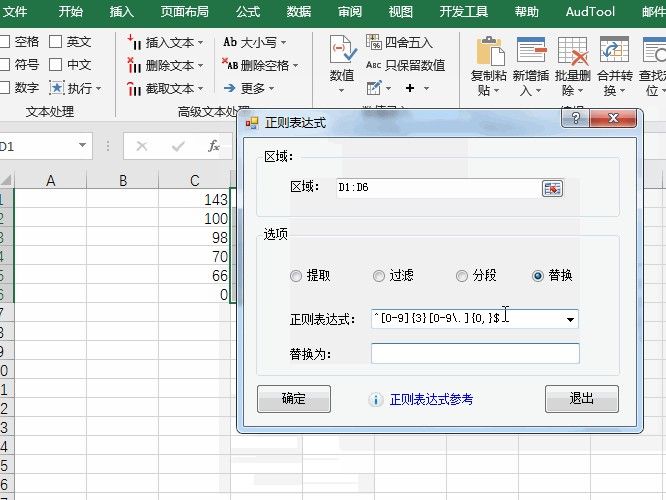Toggle the 英文 checkbox
666x500 pixels.
[x=56, y=42]
